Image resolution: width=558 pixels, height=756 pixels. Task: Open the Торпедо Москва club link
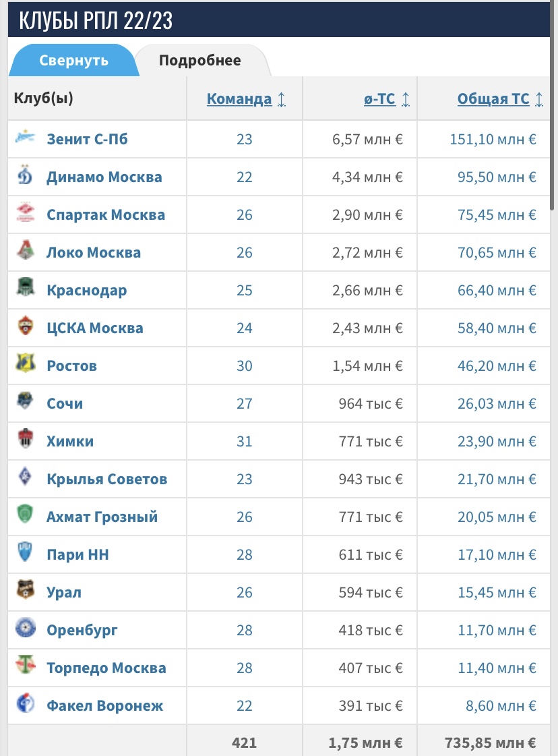106,668
